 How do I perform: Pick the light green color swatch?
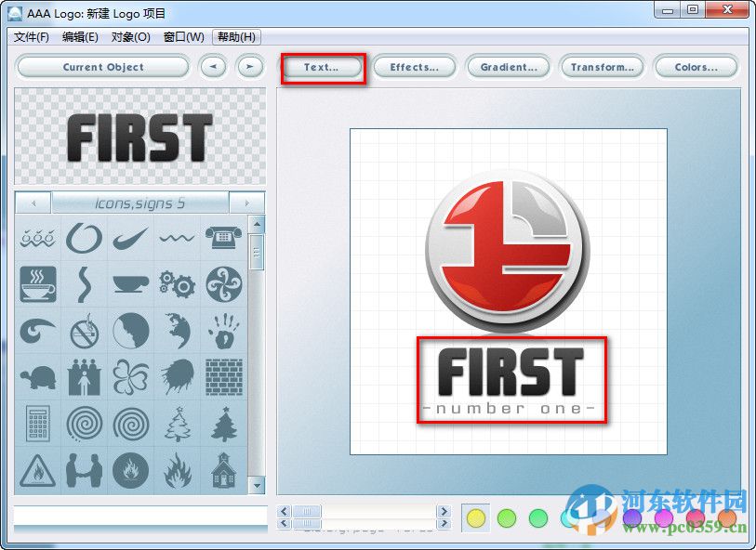tap(507, 518)
